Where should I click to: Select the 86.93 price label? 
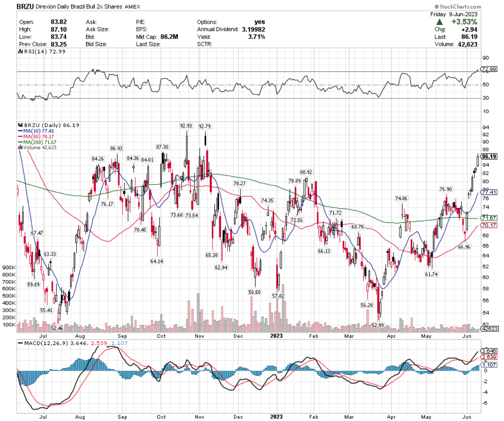tap(116, 149)
